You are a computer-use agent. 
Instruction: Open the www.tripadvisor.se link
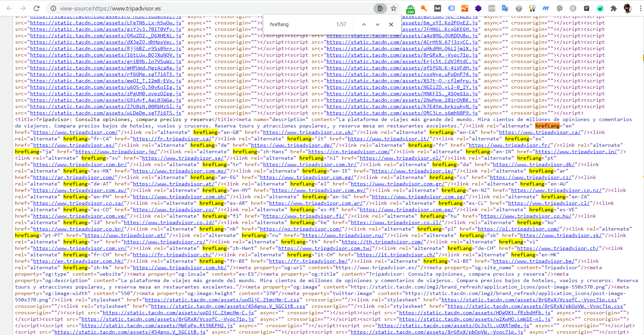coord(183,158)
